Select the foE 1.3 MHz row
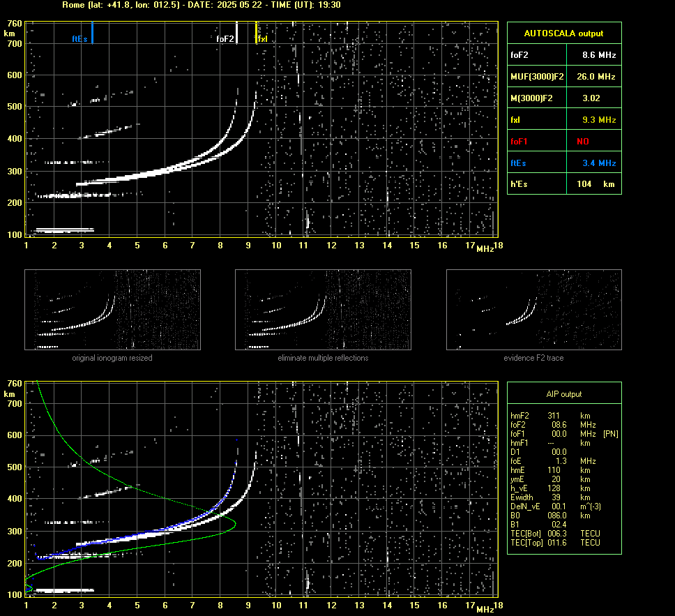The image size is (675, 616). [553, 461]
